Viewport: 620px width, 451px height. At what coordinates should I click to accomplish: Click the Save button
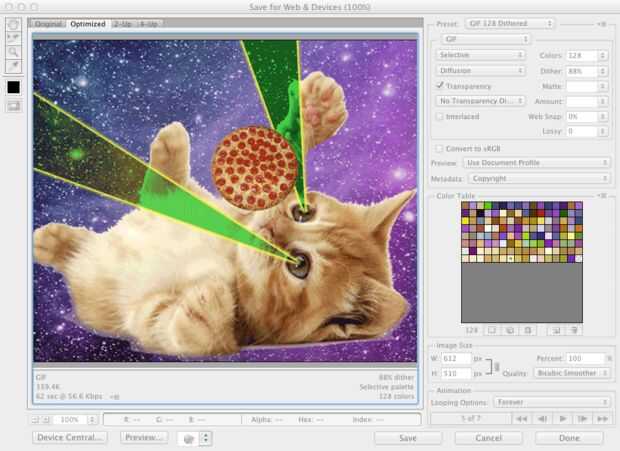point(408,438)
